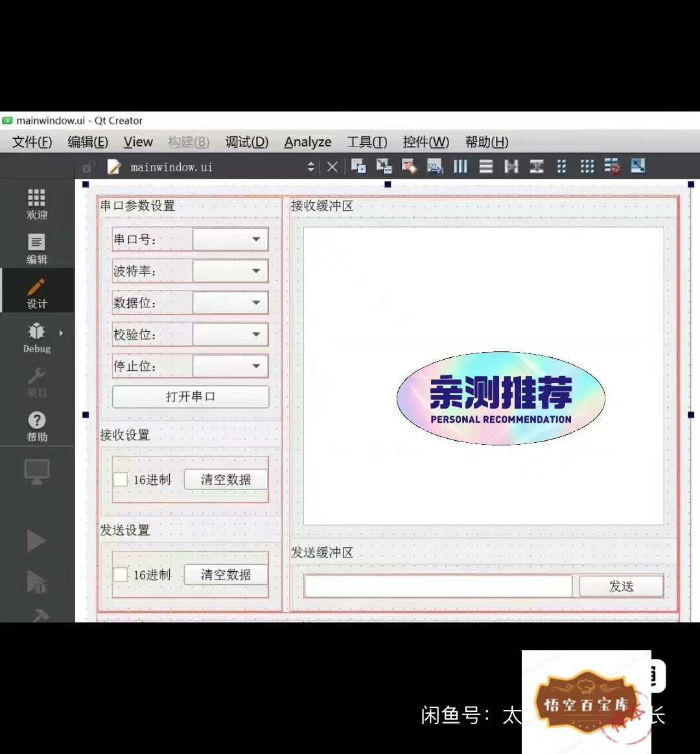Screen dimensions: 700x754
Task: Toggle 16进制 checkbox under 发送设置
Action: pos(120,574)
